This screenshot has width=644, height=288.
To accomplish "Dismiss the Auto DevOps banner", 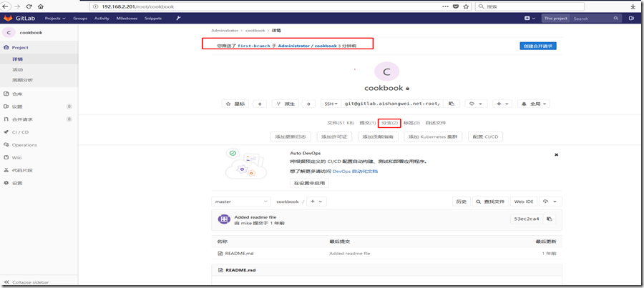I will 556,154.
